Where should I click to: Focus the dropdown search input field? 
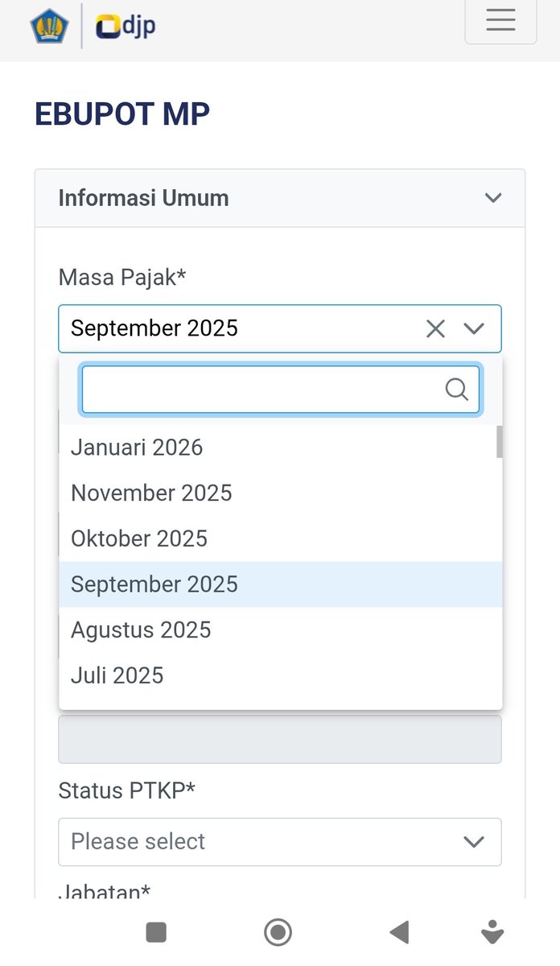coord(281,390)
